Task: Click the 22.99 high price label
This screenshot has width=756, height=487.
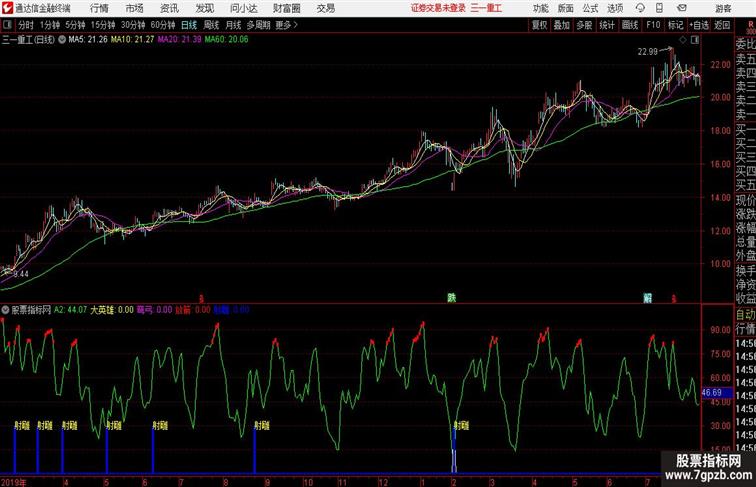Action: 648,52
